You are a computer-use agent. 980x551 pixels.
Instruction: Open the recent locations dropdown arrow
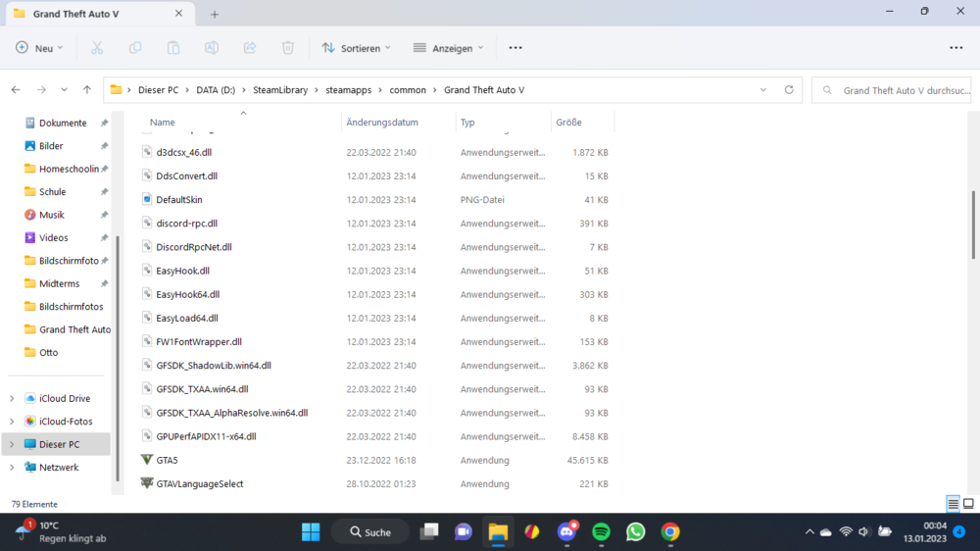click(64, 90)
